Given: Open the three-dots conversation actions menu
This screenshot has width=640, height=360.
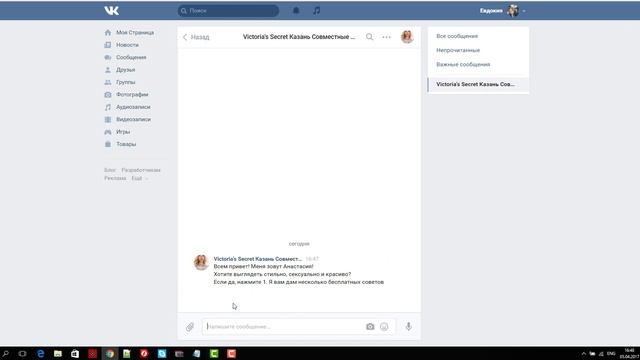Looking at the screenshot, I should (386, 37).
